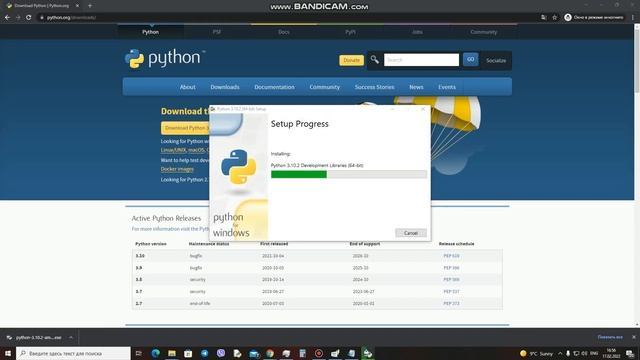Select the Python top tab
This screenshot has height=360, width=640.
click(x=151, y=32)
